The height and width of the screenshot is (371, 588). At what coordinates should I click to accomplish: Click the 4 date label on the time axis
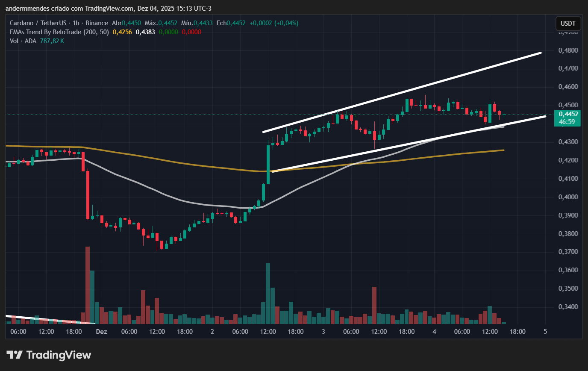[x=434, y=332]
